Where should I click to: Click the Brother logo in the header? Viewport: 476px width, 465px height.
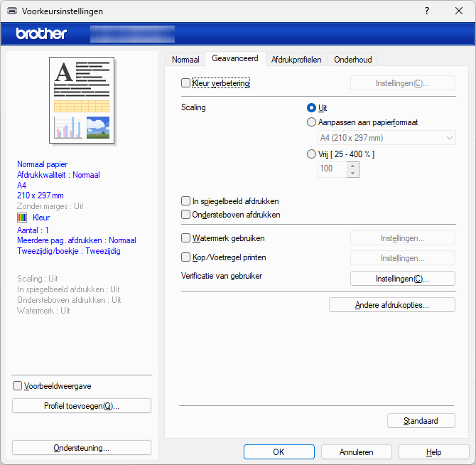click(x=41, y=33)
